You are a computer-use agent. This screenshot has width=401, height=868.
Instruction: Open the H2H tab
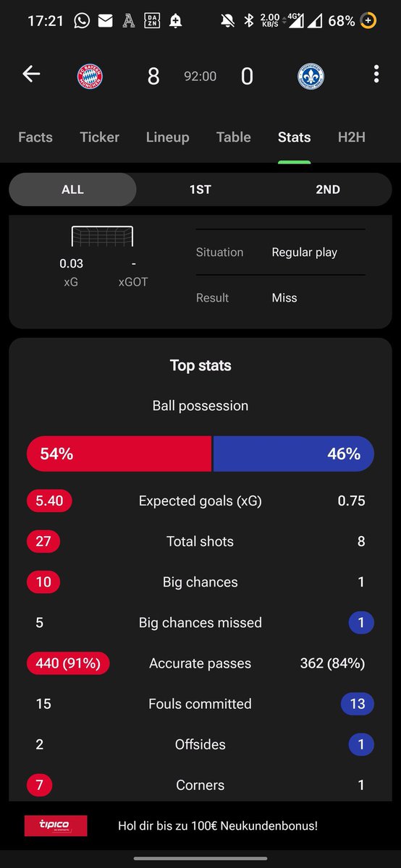pos(352,137)
